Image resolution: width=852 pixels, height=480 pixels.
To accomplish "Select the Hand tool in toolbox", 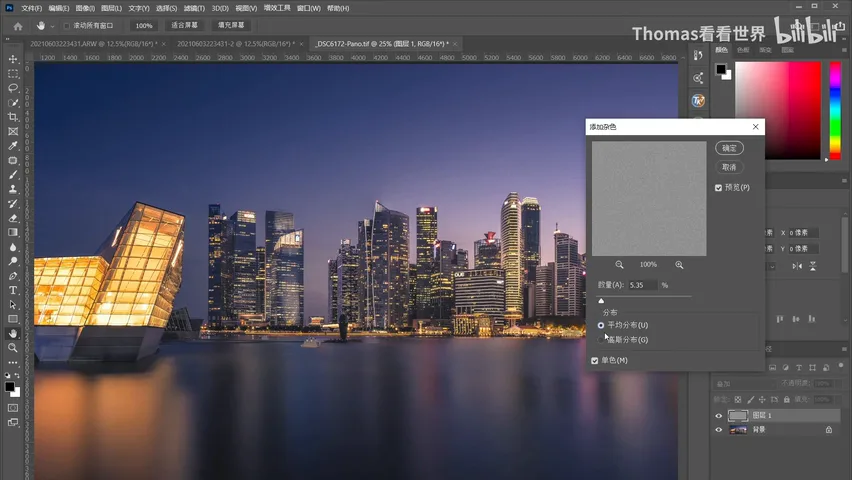I will coord(13,334).
